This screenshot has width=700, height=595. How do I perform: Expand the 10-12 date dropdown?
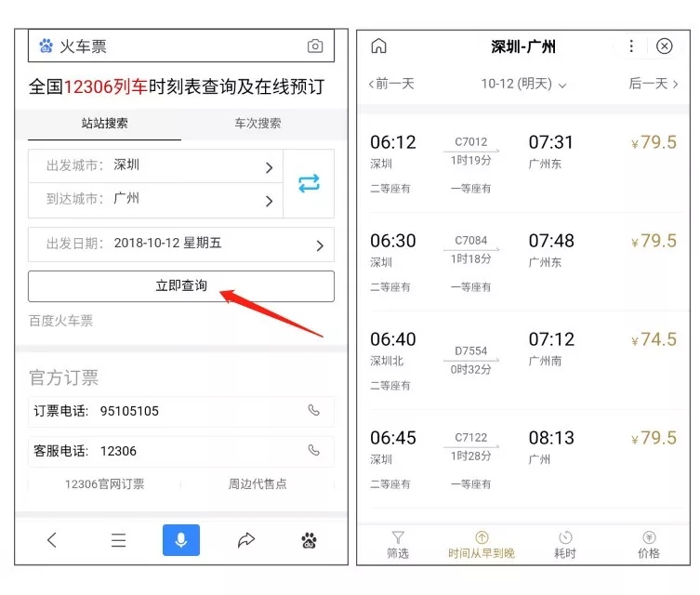523,84
